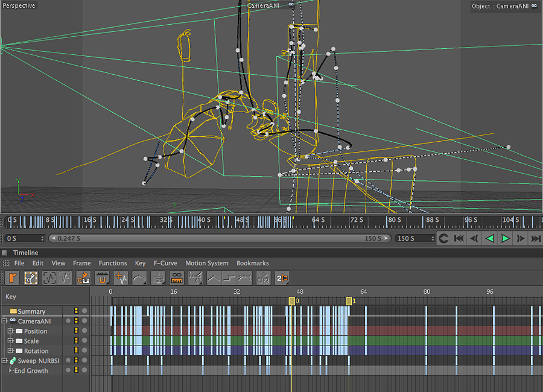This screenshot has height=392, width=543.
Task: Open the Motion System menu
Action: pos(206,264)
